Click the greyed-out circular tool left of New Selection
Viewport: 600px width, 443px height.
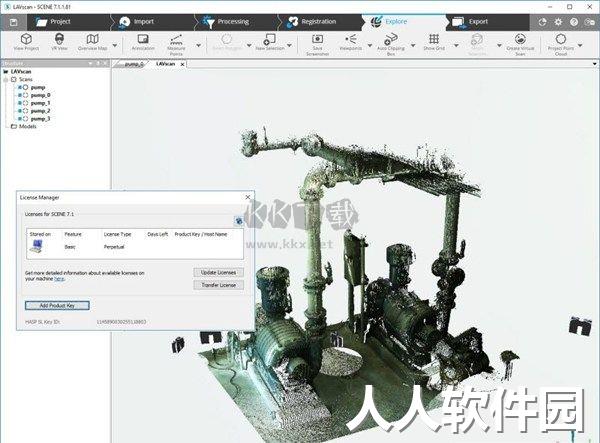[x=227, y=42]
